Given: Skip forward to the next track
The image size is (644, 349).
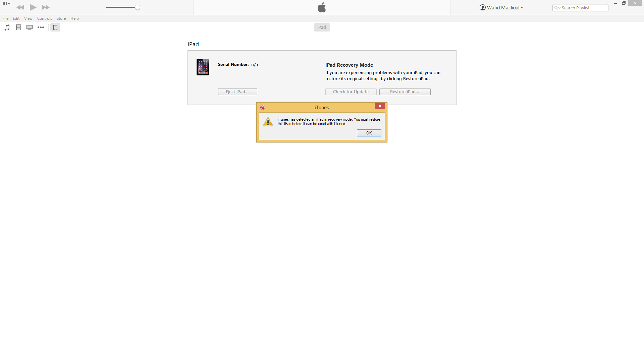Looking at the screenshot, I should 46,7.
